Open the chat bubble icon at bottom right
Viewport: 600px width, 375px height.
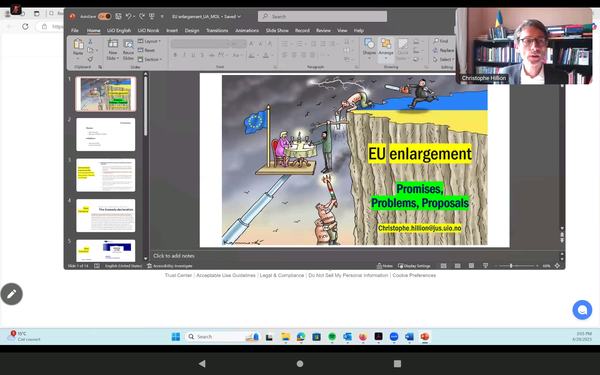click(582, 310)
